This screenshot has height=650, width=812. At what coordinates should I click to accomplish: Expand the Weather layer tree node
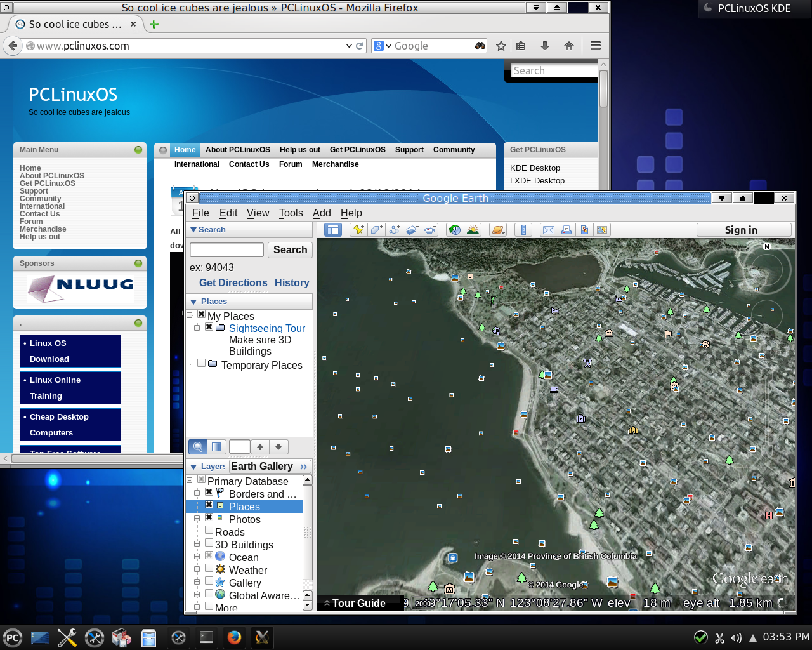pos(197,569)
